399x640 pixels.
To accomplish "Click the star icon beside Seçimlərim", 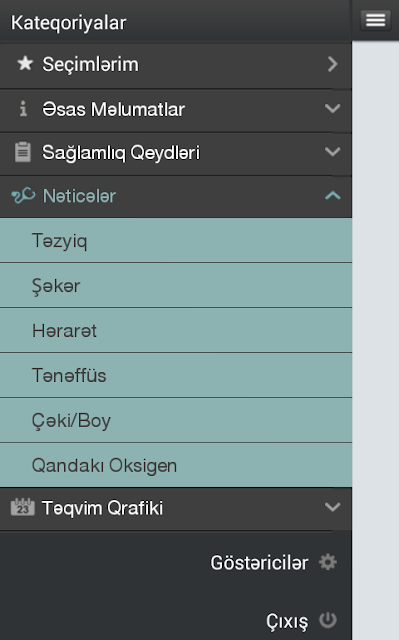I will click(x=25, y=64).
